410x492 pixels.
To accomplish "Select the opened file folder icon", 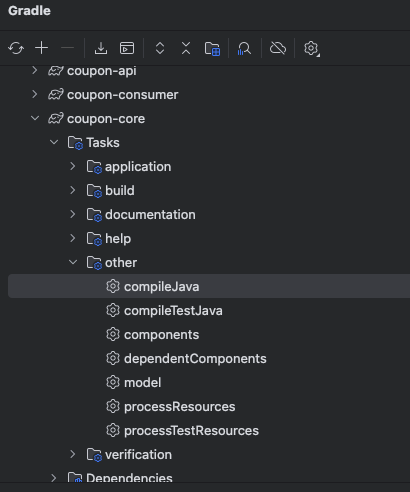I will click(212, 49).
